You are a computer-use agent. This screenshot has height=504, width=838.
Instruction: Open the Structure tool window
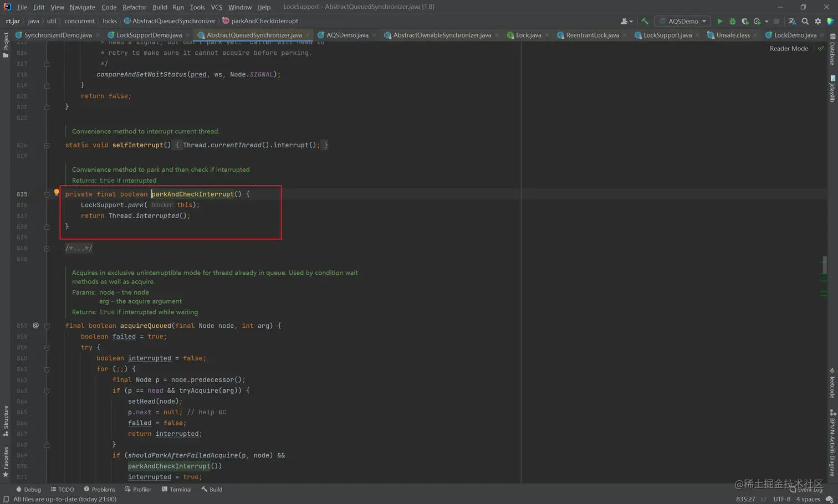coord(6,421)
